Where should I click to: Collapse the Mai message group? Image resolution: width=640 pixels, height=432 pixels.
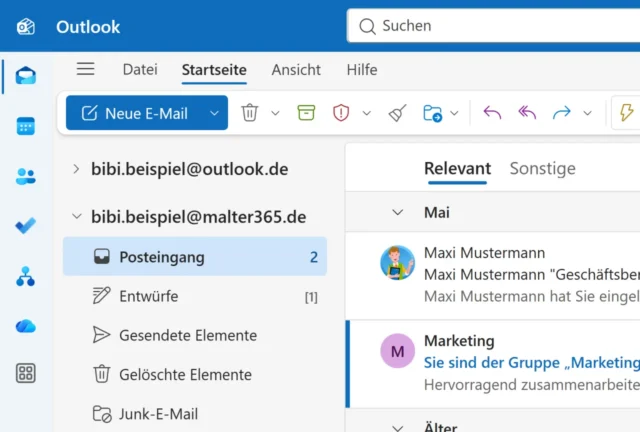point(398,212)
